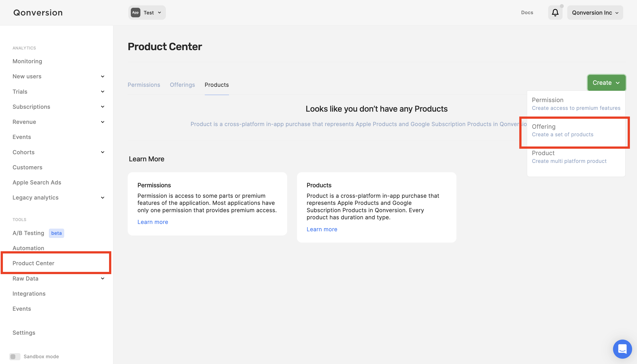Choose Offering from Create menu
Screen dimensions: 637x364
562,130
